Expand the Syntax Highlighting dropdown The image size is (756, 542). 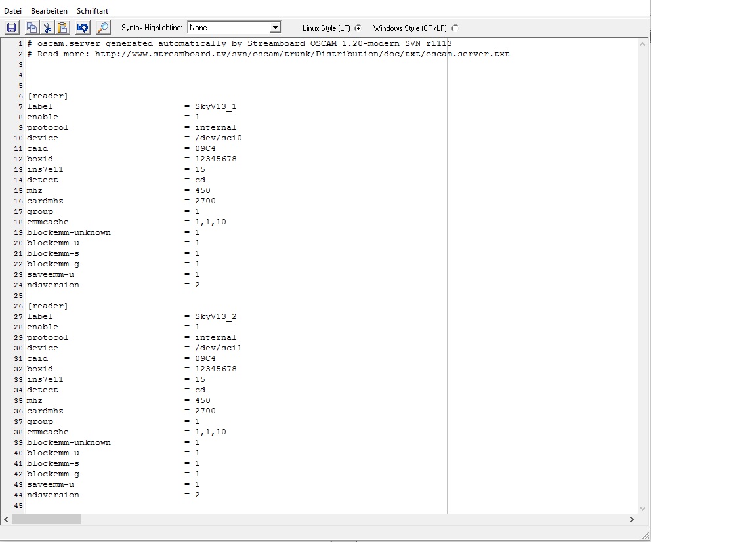coord(275,28)
